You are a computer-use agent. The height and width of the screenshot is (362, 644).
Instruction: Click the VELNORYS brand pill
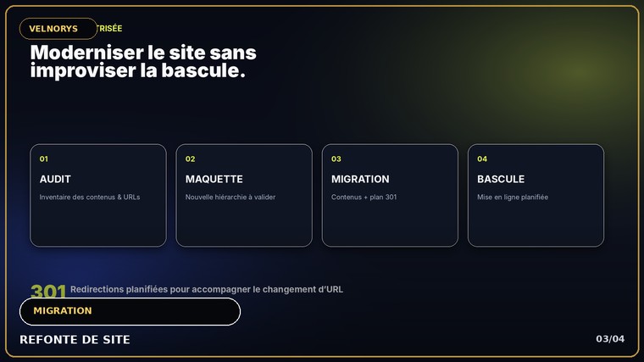[x=58, y=29]
